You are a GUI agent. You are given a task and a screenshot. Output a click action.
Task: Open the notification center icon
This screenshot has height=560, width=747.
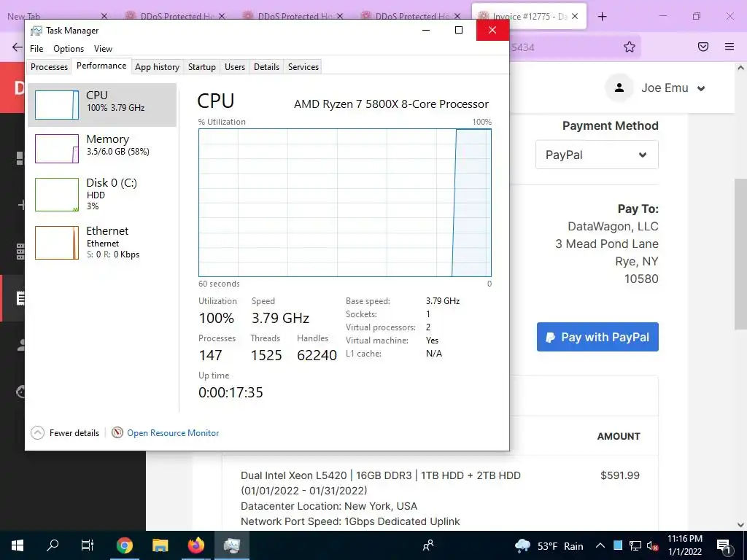point(724,545)
